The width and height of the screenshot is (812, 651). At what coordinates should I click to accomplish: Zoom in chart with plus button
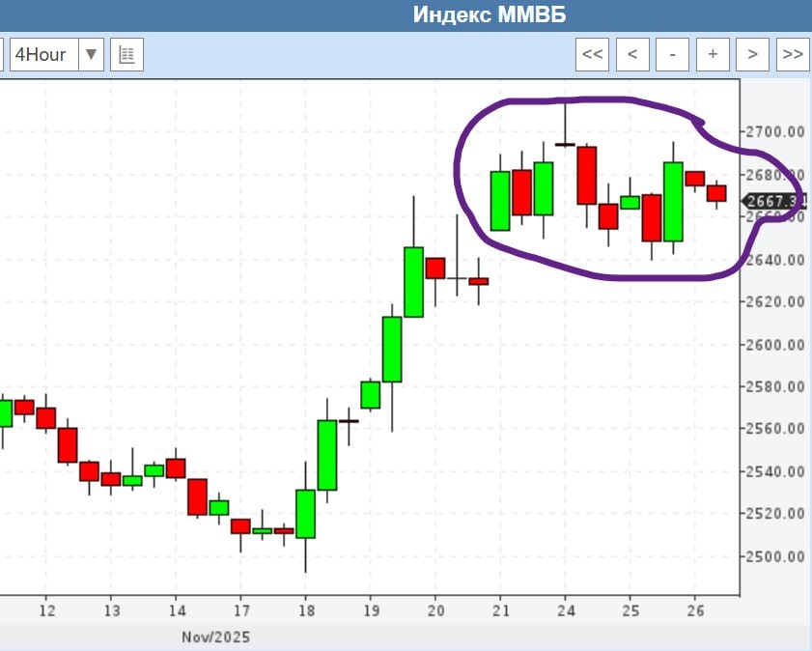click(x=713, y=54)
